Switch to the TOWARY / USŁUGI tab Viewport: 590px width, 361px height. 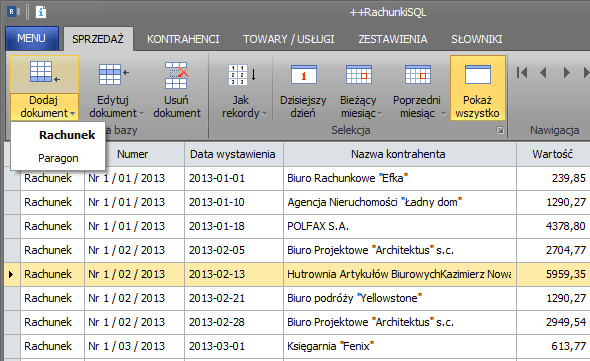(289, 39)
